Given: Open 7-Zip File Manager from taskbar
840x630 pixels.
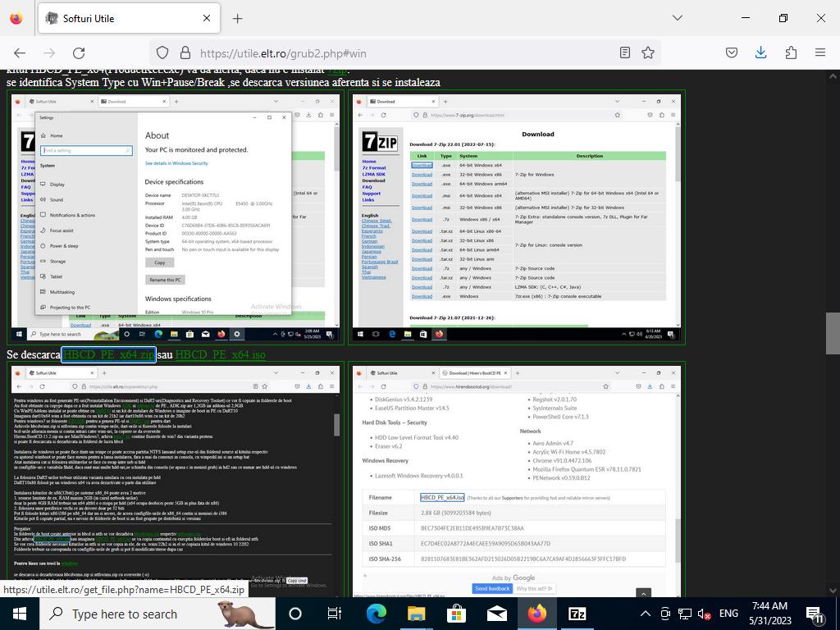Looking at the screenshot, I should (x=577, y=614).
